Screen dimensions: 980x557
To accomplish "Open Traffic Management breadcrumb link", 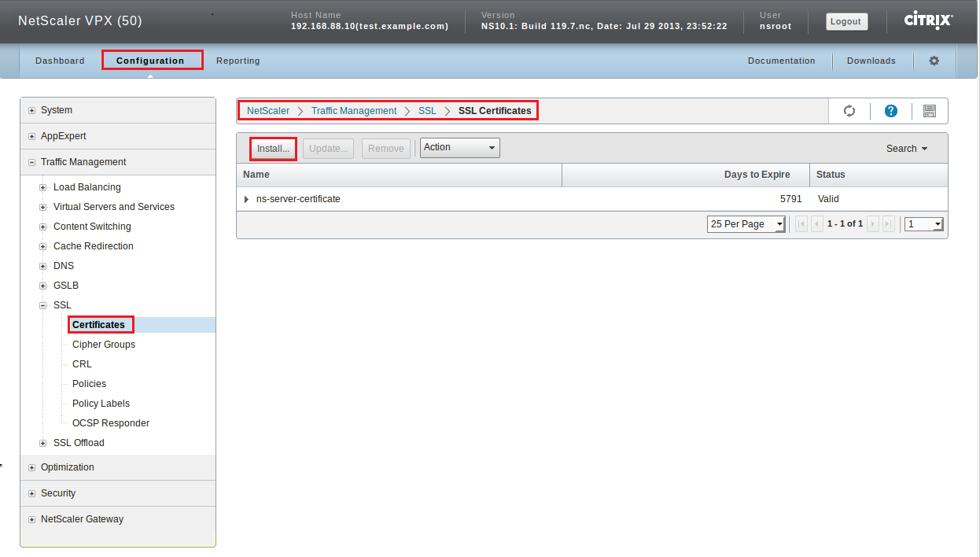I will tap(354, 111).
